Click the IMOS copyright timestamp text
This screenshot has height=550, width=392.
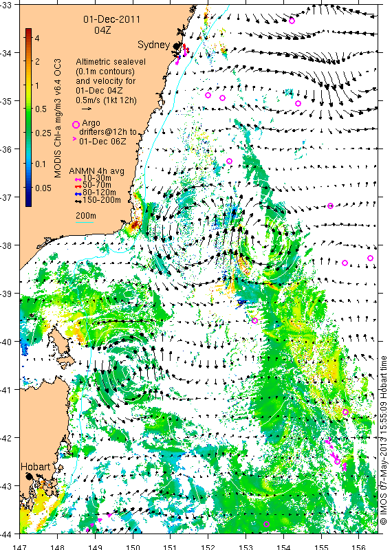(384, 440)
